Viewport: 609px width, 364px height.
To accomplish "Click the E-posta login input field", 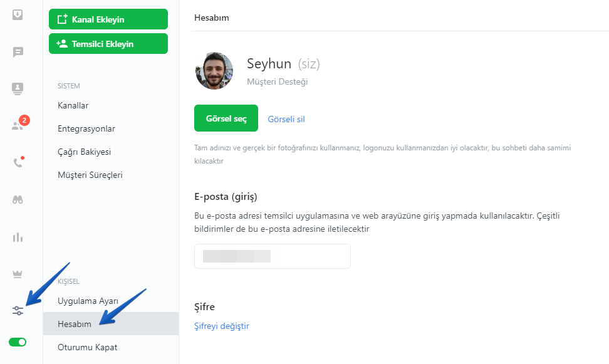I will tap(273, 256).
